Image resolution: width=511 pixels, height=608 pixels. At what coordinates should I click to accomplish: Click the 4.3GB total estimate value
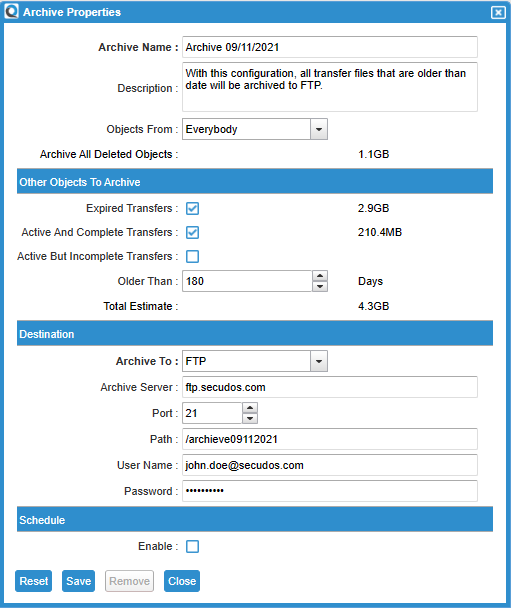pos(373,306)
